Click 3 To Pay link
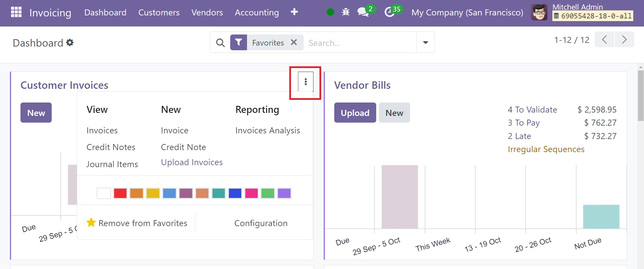The image size is (644, 269). [524, 123]
